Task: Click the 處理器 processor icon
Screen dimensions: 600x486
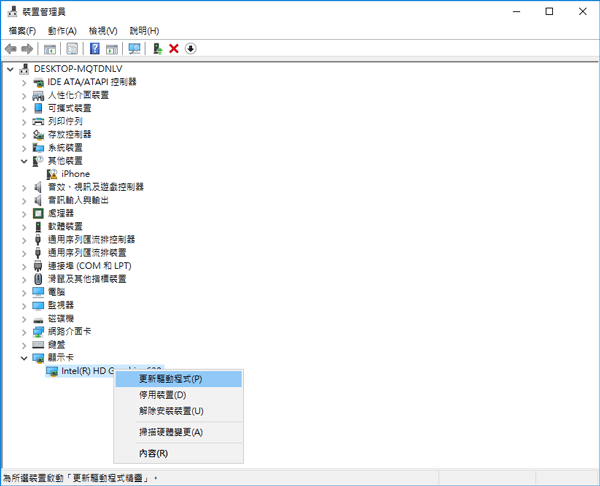Action: pos(38,213)
